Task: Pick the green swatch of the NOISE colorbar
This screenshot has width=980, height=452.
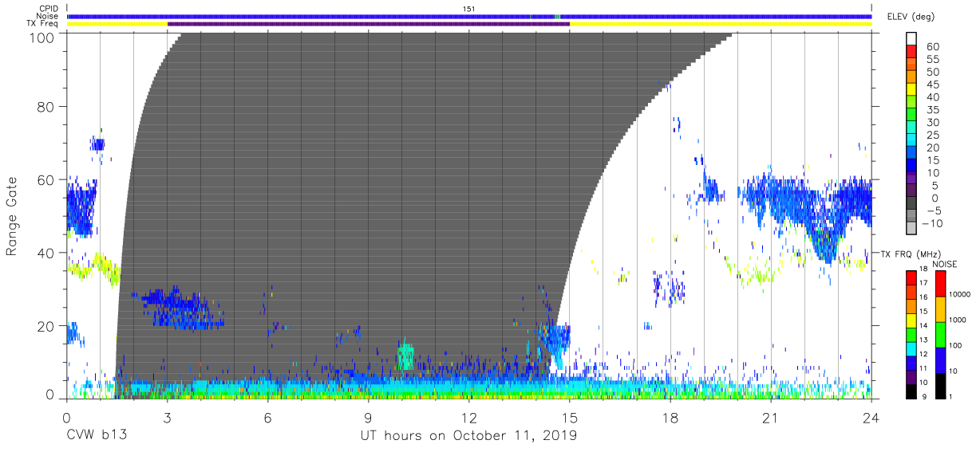Action: (940, 335)
